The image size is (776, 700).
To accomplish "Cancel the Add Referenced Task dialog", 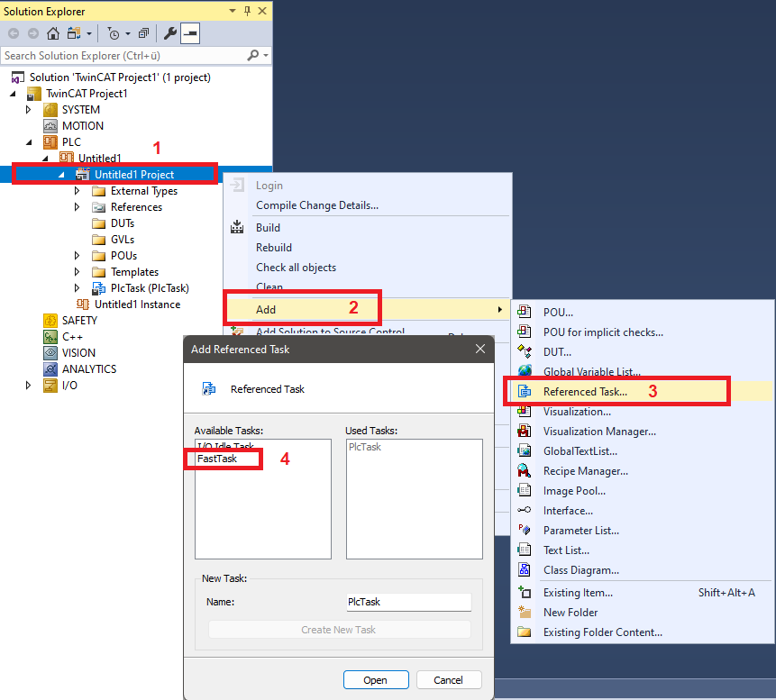I will 448,680.
